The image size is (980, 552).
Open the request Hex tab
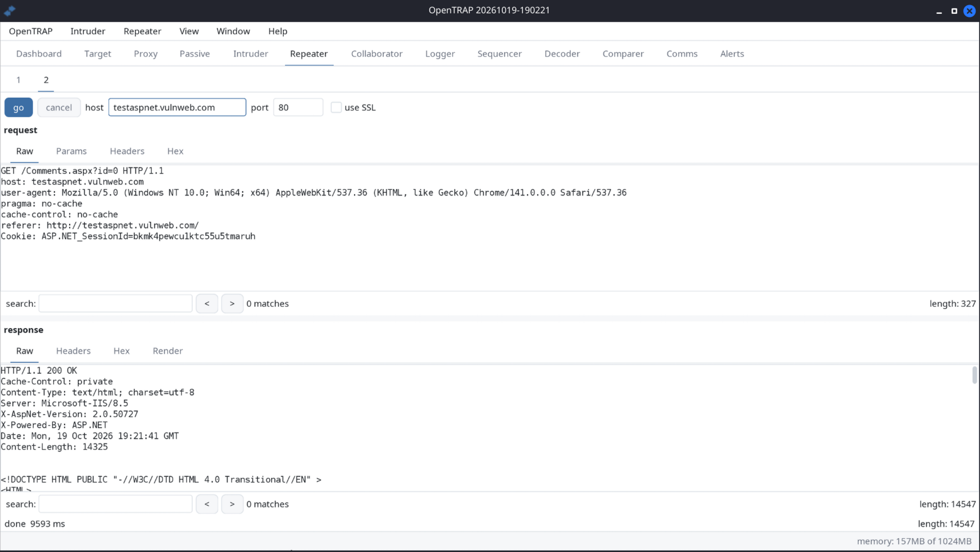pos(175,151)
